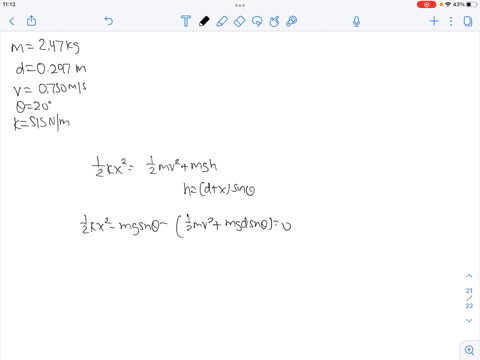
Task: Tap the 11:13 clock
Action: pyautogui.click(x=9, y=4)
